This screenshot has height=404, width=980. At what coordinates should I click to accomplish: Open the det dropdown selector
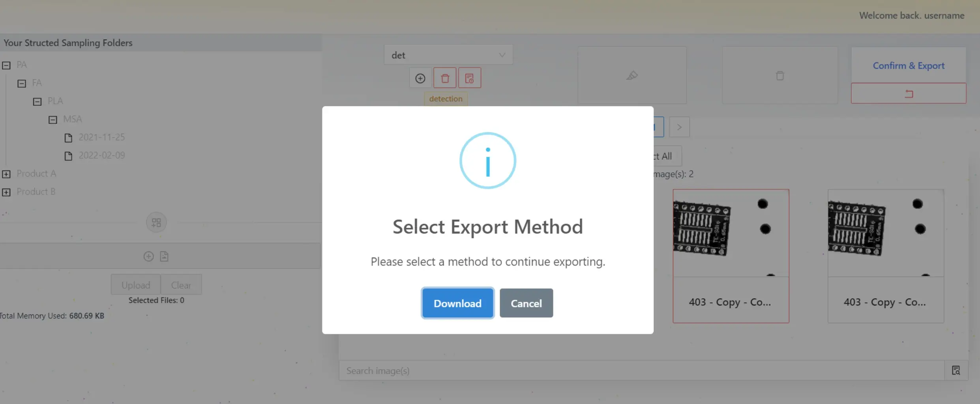pos(448,55)
